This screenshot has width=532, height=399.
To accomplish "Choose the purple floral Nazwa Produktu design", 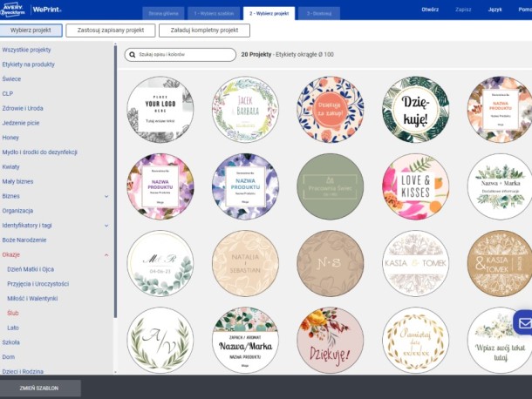I will pos(245,186).
